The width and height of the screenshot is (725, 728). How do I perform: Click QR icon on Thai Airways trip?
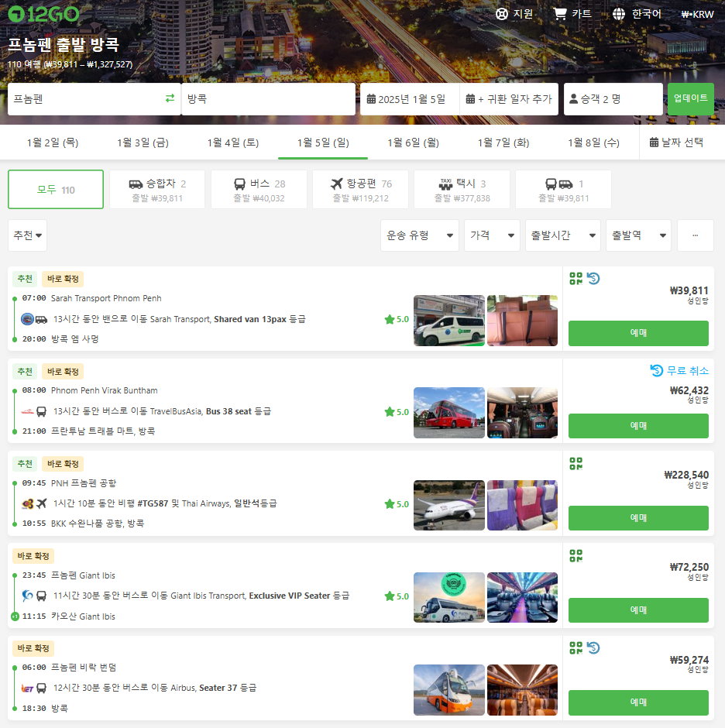click(x=576, y=463)
